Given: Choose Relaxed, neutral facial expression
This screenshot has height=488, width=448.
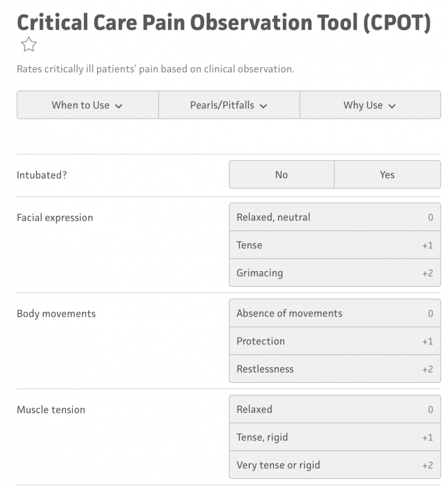Looking at the screenshot, I should coord(334,217).
